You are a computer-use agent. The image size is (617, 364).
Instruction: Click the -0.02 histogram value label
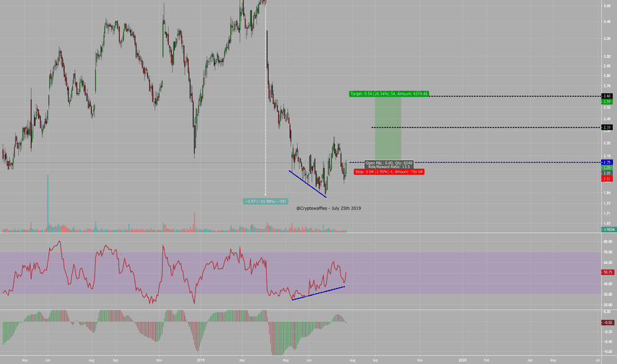[608, 323]
